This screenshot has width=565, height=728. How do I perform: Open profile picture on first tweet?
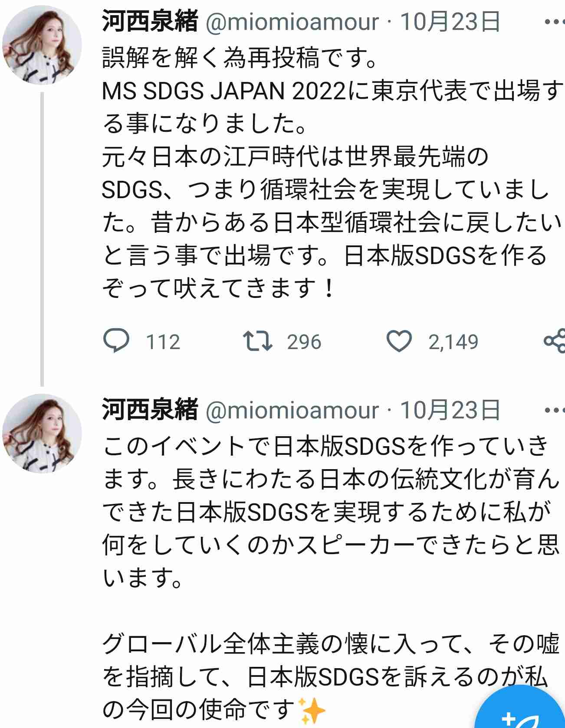pyautogui.click(x=42, y=45)
